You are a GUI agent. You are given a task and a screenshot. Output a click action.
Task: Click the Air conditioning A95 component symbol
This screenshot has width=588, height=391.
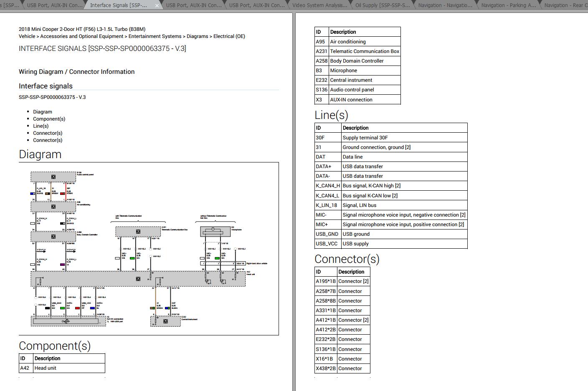[53, 207]
